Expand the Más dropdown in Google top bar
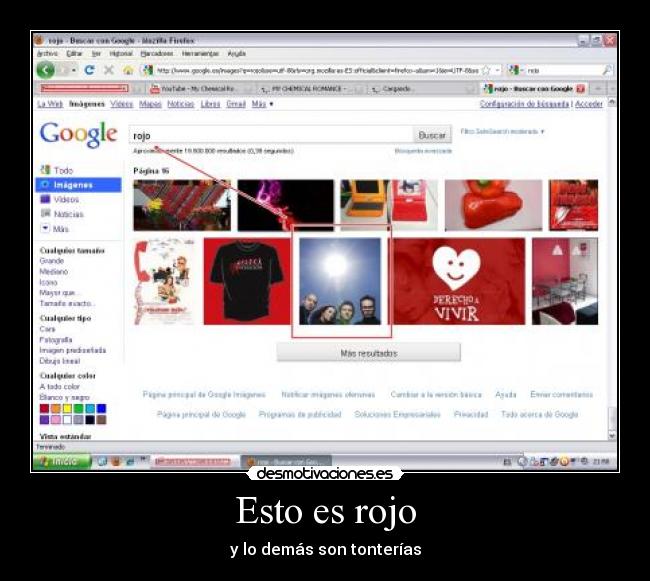Screen dimensions: 650x581 click(x=262, y=104)
